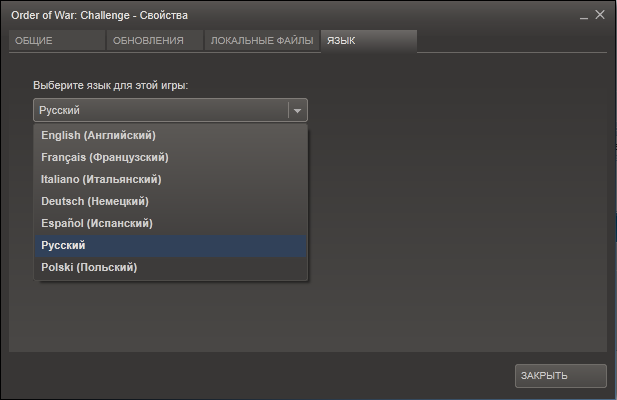Open the ОБНОВЛЕНИЯ tab
The width and height of the screenshot is (617, 400).
pos(155,41)
